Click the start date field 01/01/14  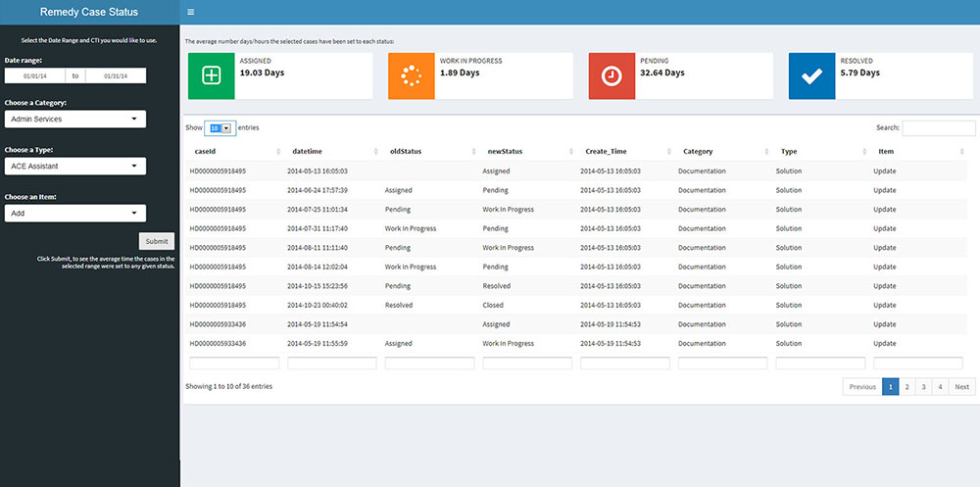(35, 75)
